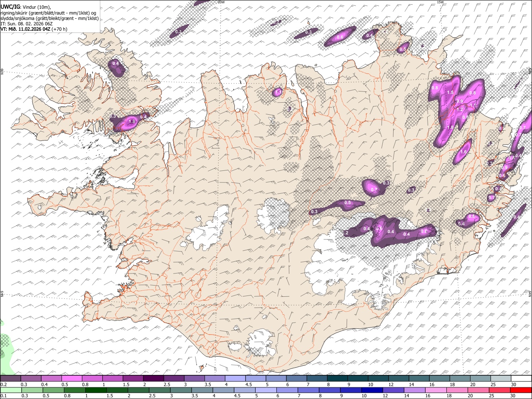Click light pink bottom legend swatch 16–18
The image size is (532, 399).
436,390
